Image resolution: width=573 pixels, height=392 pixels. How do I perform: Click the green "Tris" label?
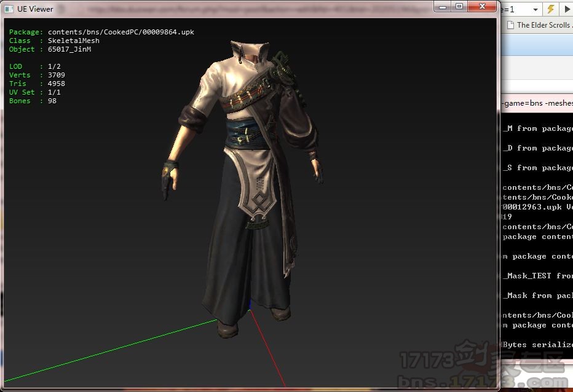(x=18, y=84)
